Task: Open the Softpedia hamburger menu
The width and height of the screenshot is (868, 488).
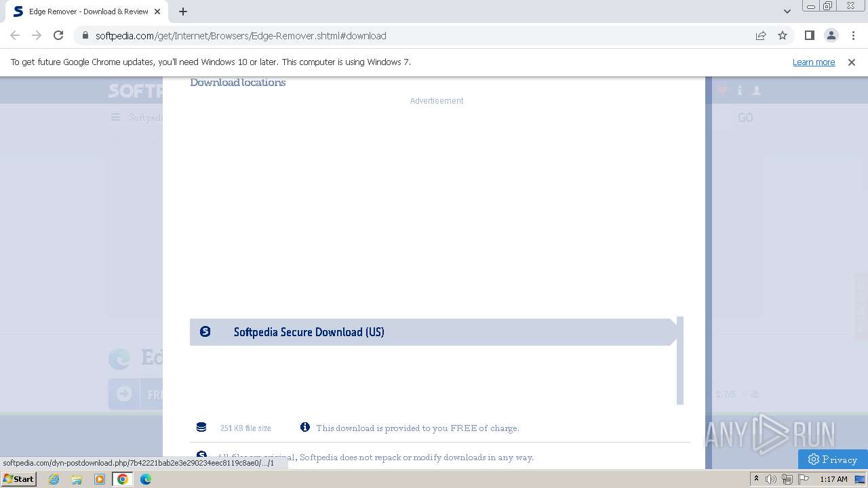Action: (x=116, y=117)
